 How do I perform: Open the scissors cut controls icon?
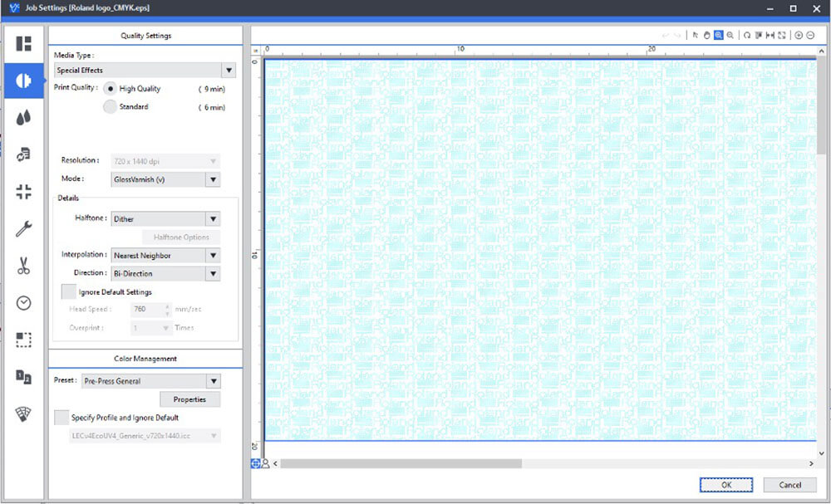23,266
